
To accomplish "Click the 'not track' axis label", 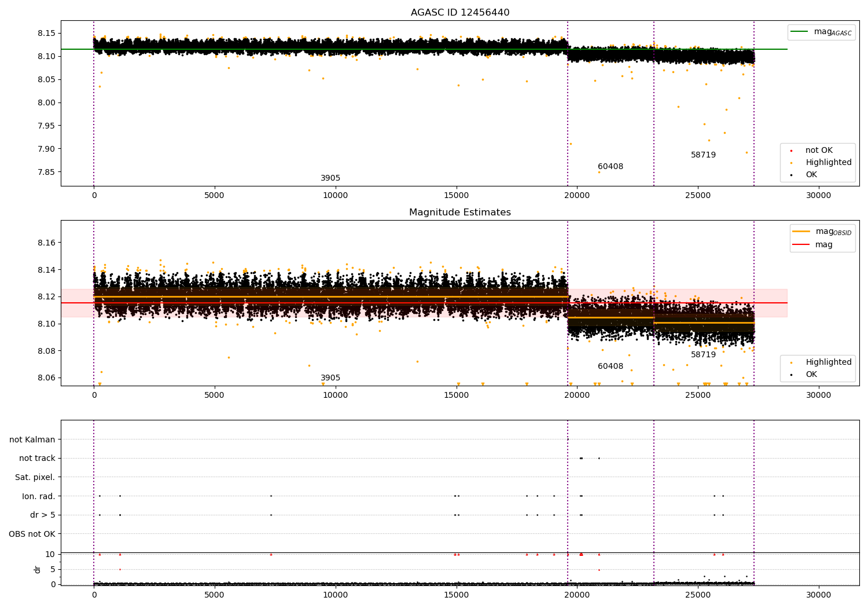I will (37, 459).
